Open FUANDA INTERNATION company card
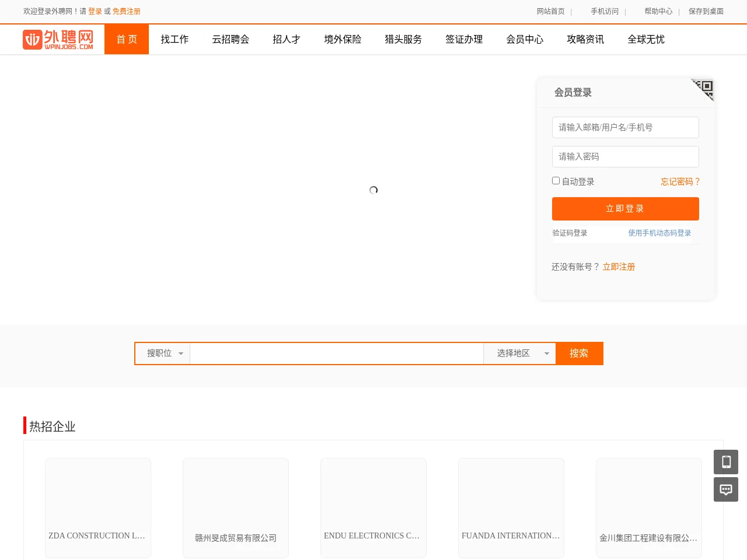Screen dimensions: 747x560 pos(511,508)
